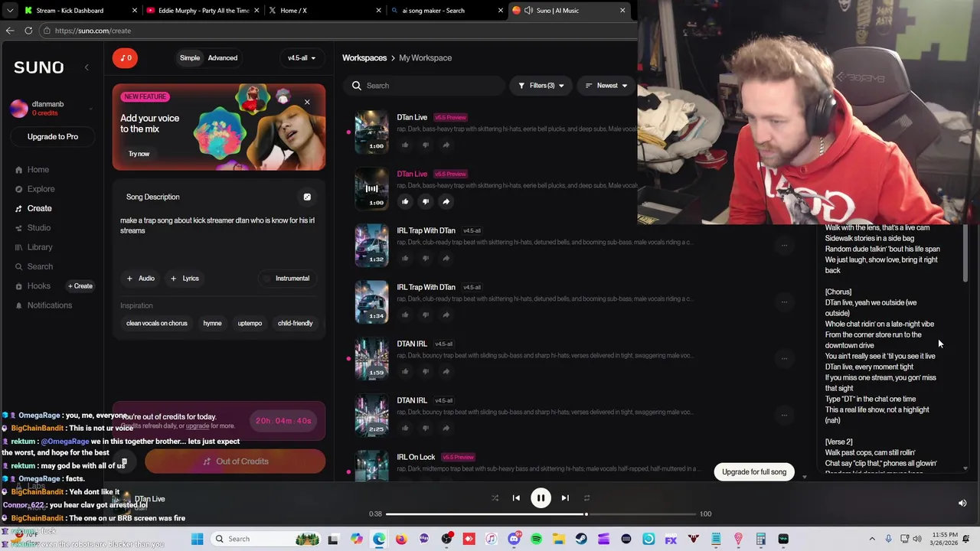980x551 pixels.
Task: Mute the Suno player volume
Action: point(962,504)
